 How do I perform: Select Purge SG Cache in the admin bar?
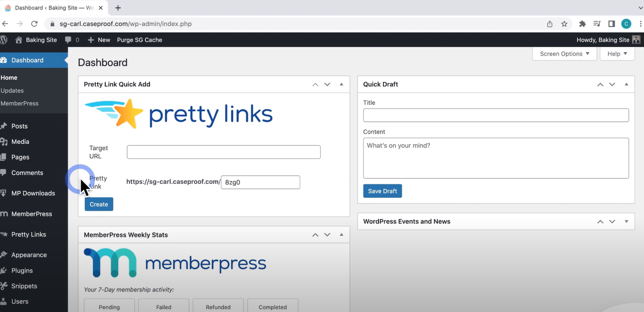(x=139, y=40)
